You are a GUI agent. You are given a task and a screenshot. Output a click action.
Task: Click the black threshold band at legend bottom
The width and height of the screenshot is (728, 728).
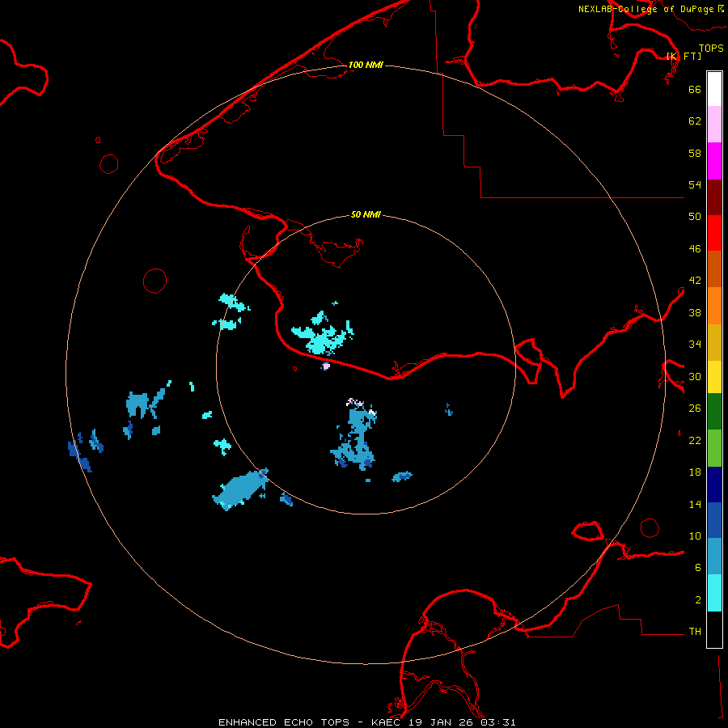coord(714,629)
